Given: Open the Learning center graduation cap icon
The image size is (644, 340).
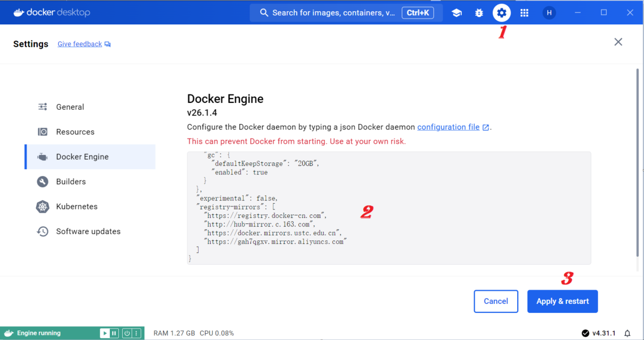Looking at the screenshot, I should click(456, 13).
